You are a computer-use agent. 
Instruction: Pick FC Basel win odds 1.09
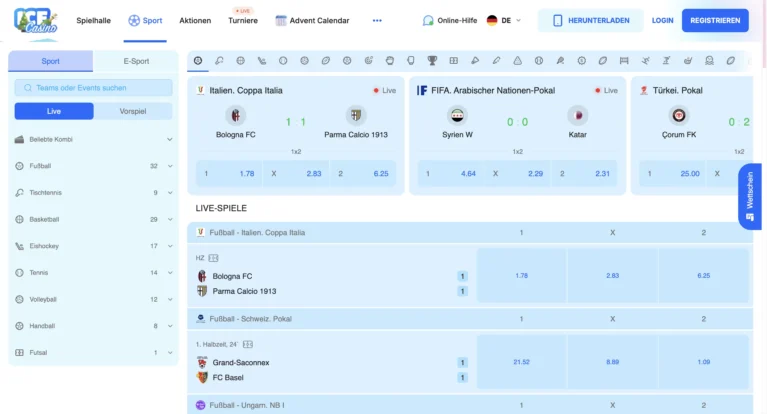pyautogui.click(x=703, y=362)
